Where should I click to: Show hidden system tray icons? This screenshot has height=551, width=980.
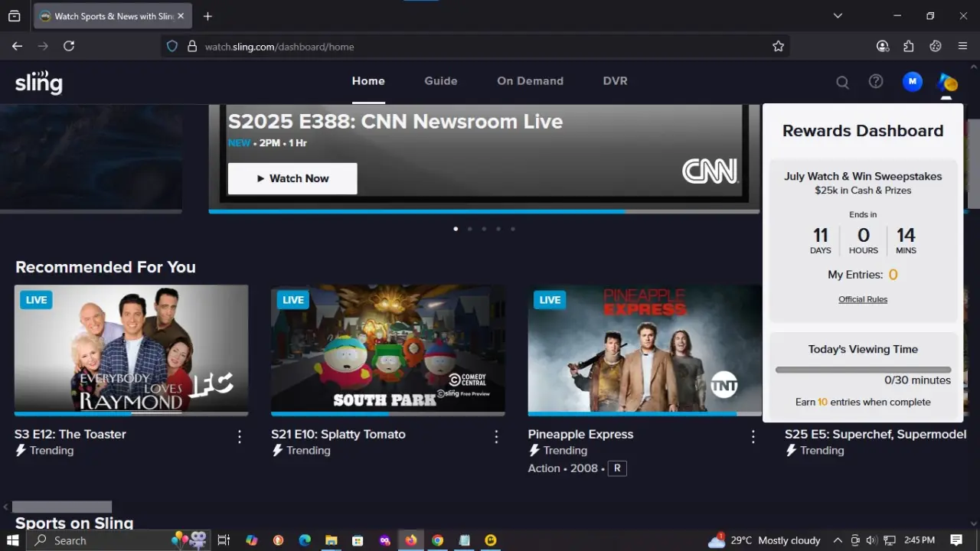(x=838, y=540)
